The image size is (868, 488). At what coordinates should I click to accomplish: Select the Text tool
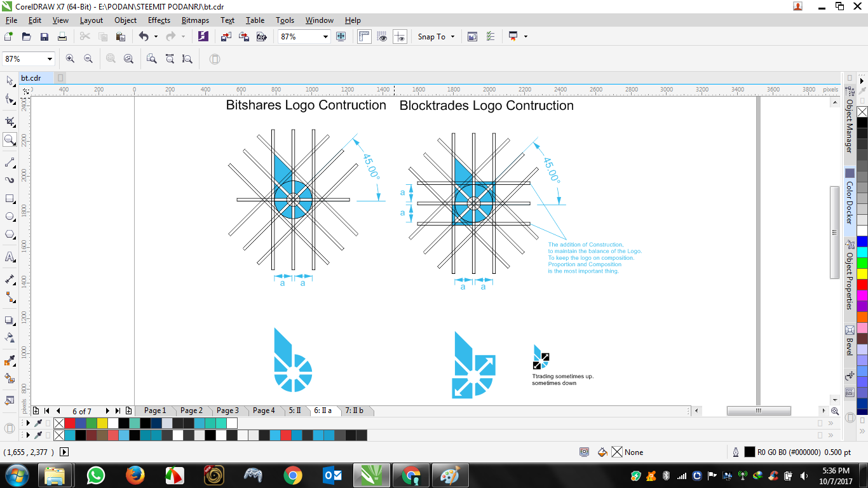point(10,257)
